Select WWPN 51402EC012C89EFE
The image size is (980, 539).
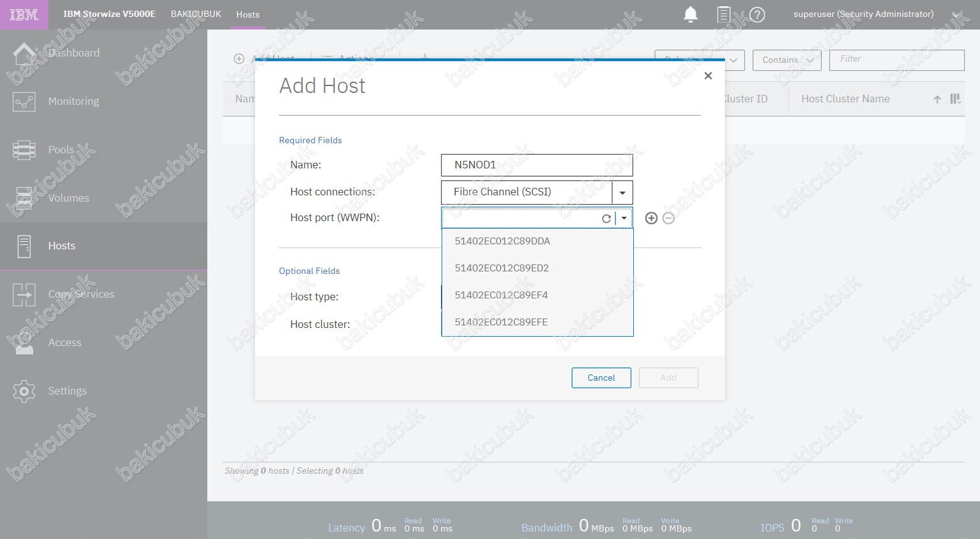coord(537,322)
